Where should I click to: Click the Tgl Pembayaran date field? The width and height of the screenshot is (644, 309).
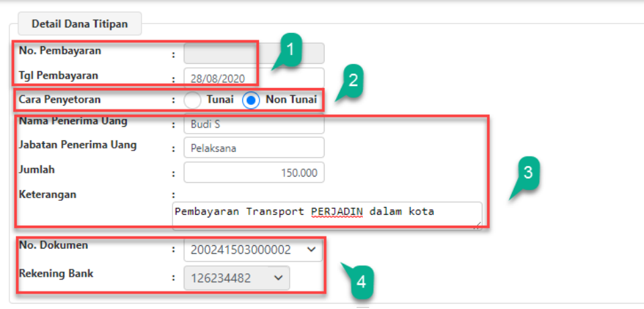pos(254,77)
